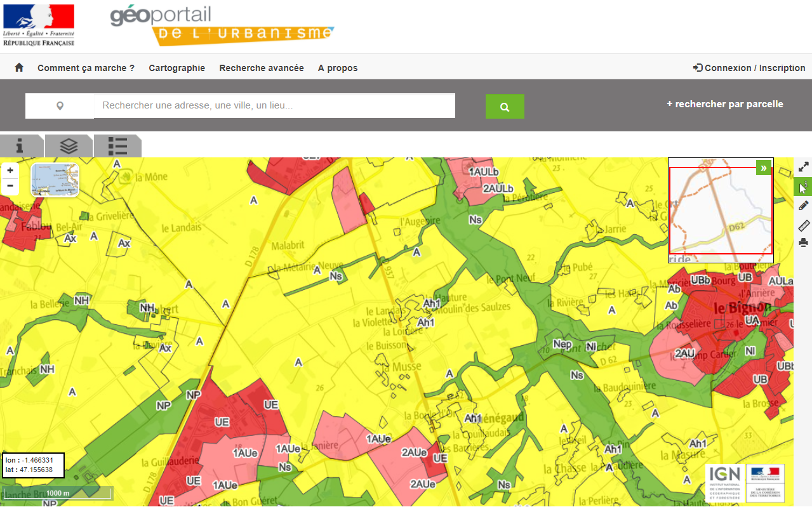
Task: Zoom in with the plus button
Action: pyautogui.click(x=10, y=171)
